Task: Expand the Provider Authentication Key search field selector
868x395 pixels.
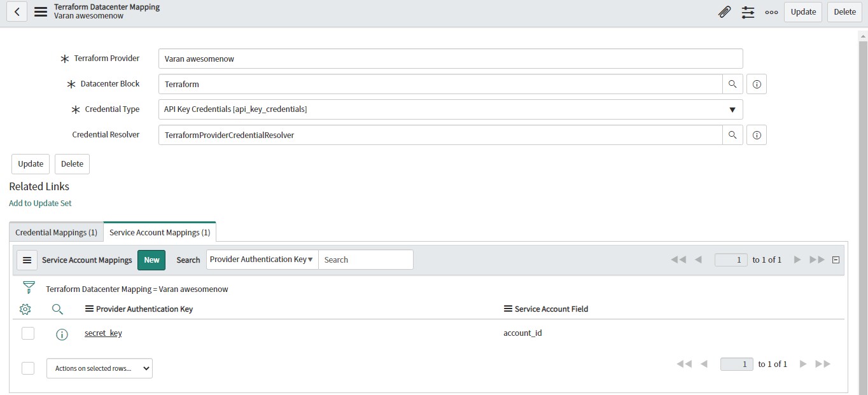Action: point(261,260)
